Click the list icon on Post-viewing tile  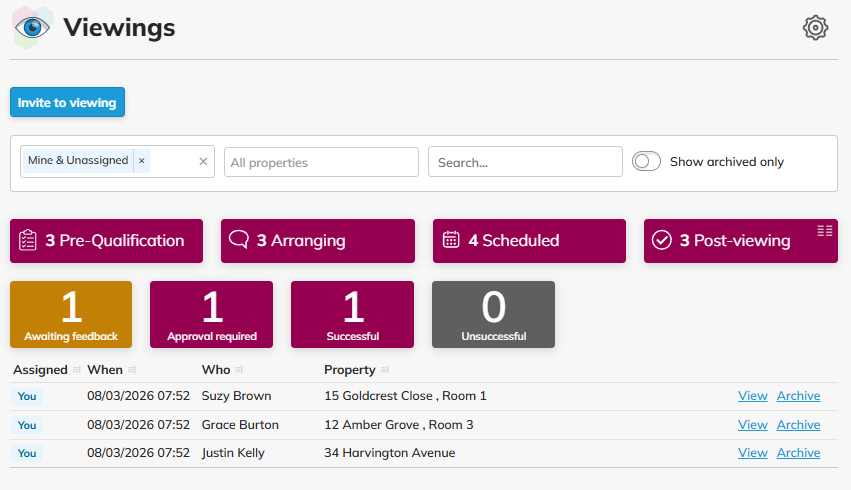point(824,231)
